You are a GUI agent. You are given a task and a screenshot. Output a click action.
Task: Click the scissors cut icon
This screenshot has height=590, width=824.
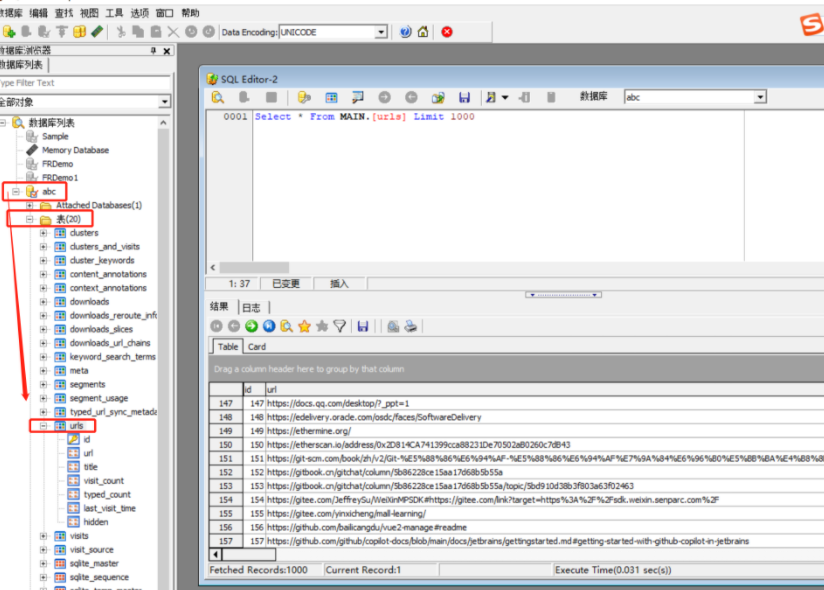(x=121, y=32)
